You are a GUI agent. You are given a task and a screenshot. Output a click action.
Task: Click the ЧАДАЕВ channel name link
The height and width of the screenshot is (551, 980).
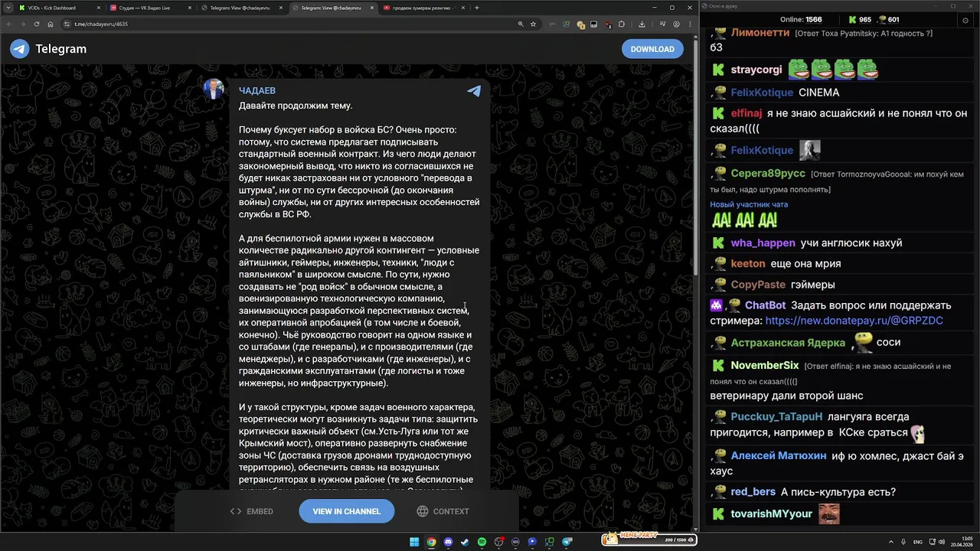pos(257,90)
